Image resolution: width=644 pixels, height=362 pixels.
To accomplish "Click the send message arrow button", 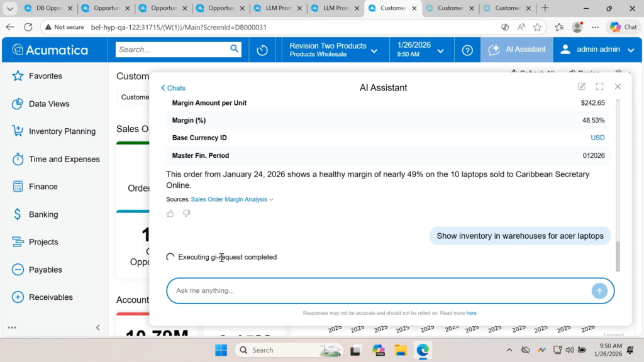I will point(599,291).
